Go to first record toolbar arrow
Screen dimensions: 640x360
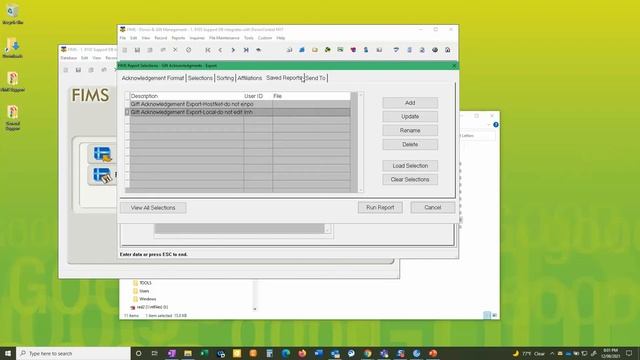pyautogui.click(x=208, y=50)
